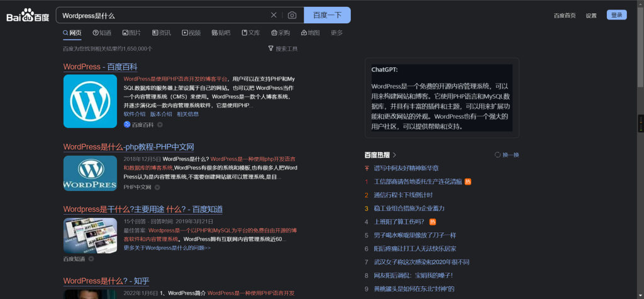Open hot search 武汉女子称这次感染和2020年很不同
This screenshot has width=644, height=299.
coord(421,262)
